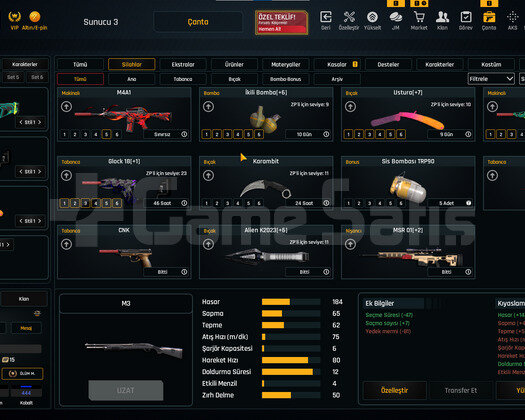Toggle slot 4 on the Sis Bombası card
The width and height of the screenshot is (525, 420).
pos(380,203)
